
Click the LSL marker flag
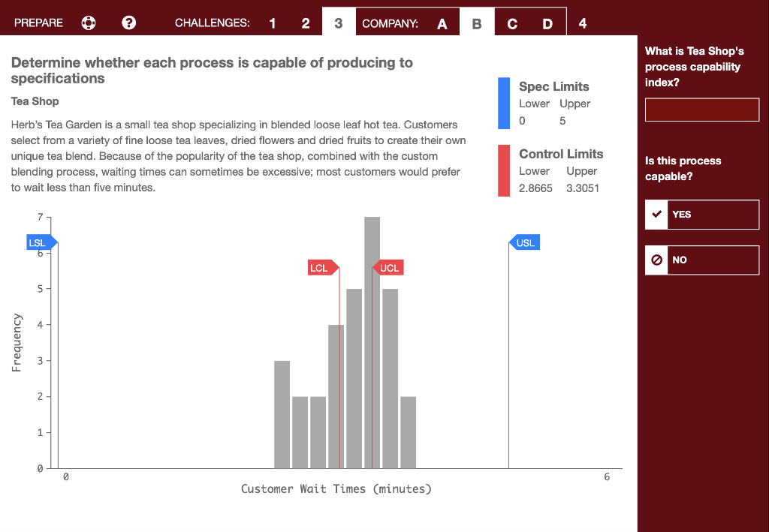pyautogui.click(x=42, y=242)
